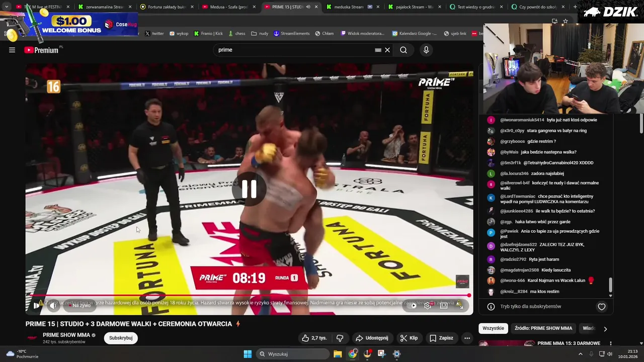Dislike the video with thumbs-down
644x362 pixels.
tap(340, 338)
